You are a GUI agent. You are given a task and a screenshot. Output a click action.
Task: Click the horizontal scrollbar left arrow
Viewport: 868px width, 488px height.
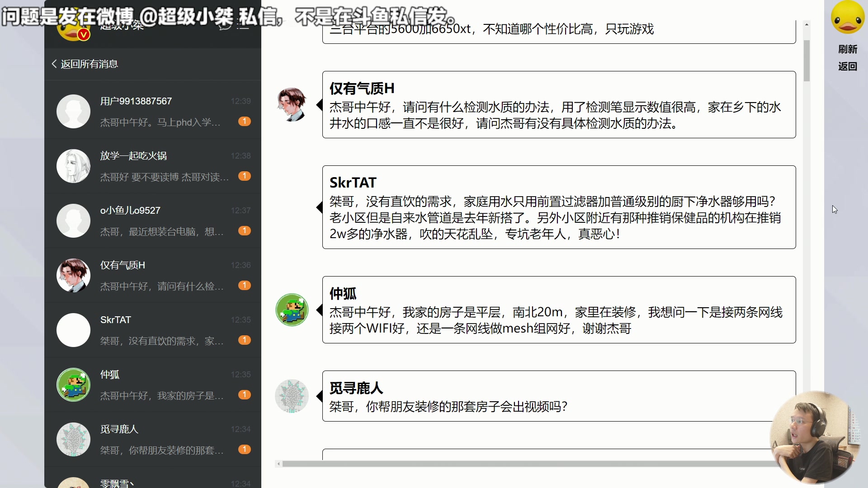278,464
